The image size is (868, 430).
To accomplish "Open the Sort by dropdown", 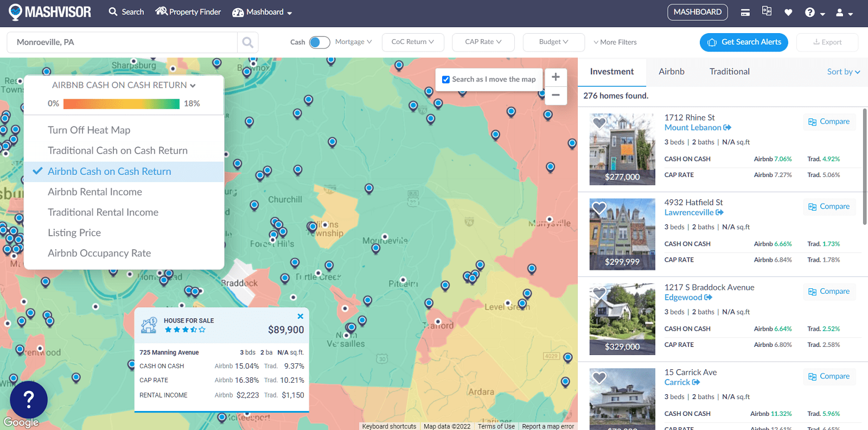I will click(x=844, y=72).
